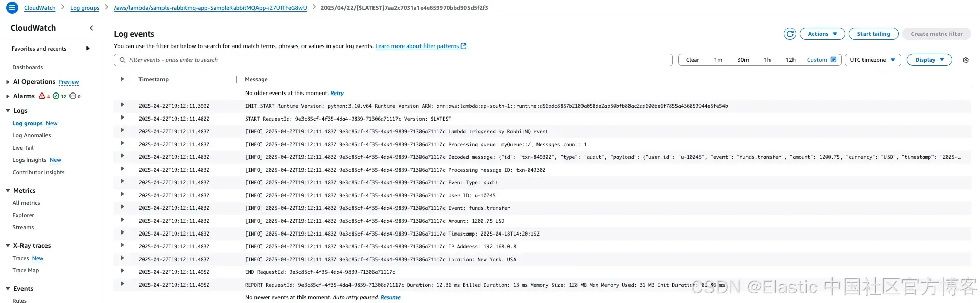Screen dimensions: 980x303
Task: Open the hamburger navigation menu
Action: [x=12, y=8]
